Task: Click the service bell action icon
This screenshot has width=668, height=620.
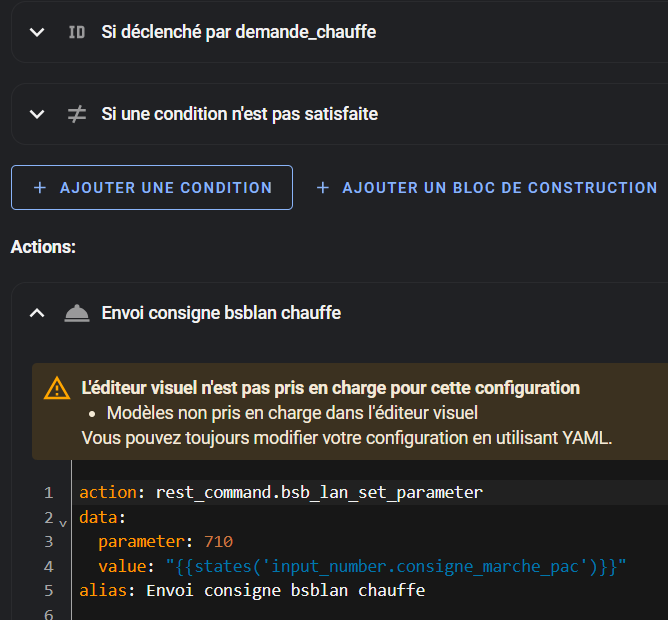Action: pyautogui.click(x=77, y=313)
